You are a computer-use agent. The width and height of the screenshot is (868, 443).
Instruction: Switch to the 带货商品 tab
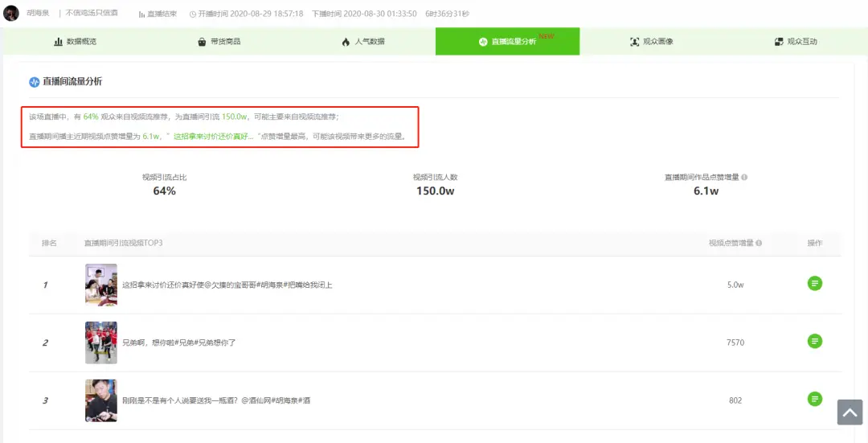pos(219,42)
